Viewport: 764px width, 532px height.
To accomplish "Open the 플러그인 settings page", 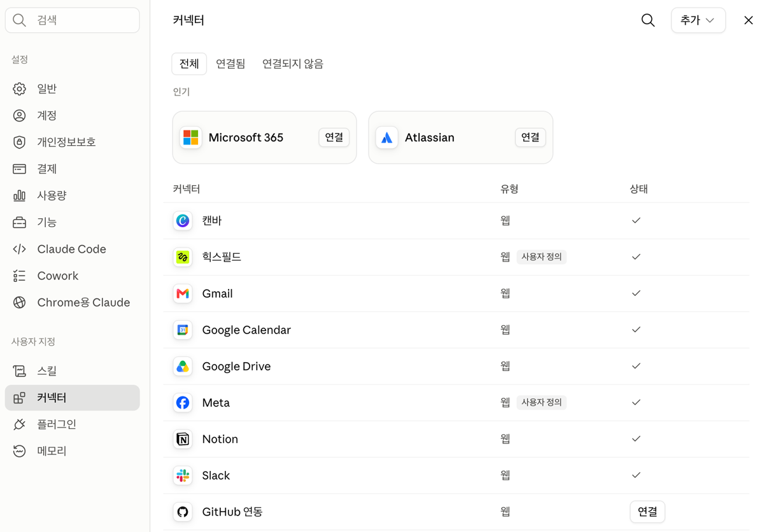I will point(73,424).
